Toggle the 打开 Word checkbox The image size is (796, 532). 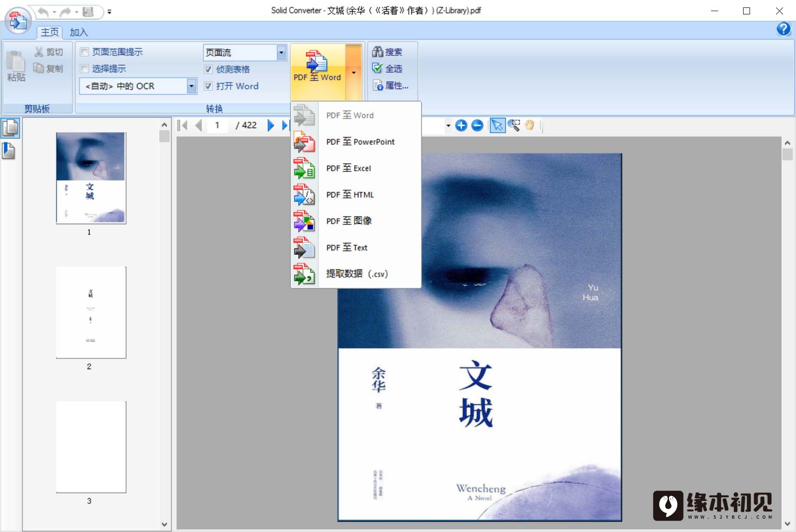coord(208,86)
